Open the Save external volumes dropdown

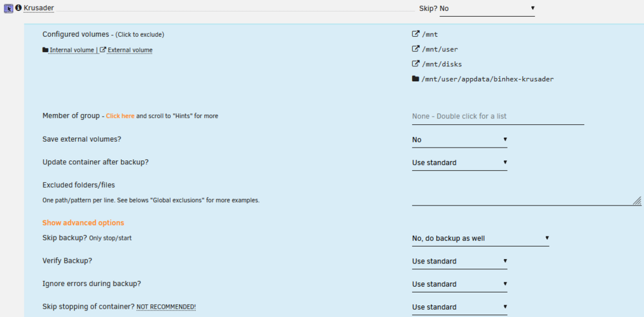pos(460,140)
